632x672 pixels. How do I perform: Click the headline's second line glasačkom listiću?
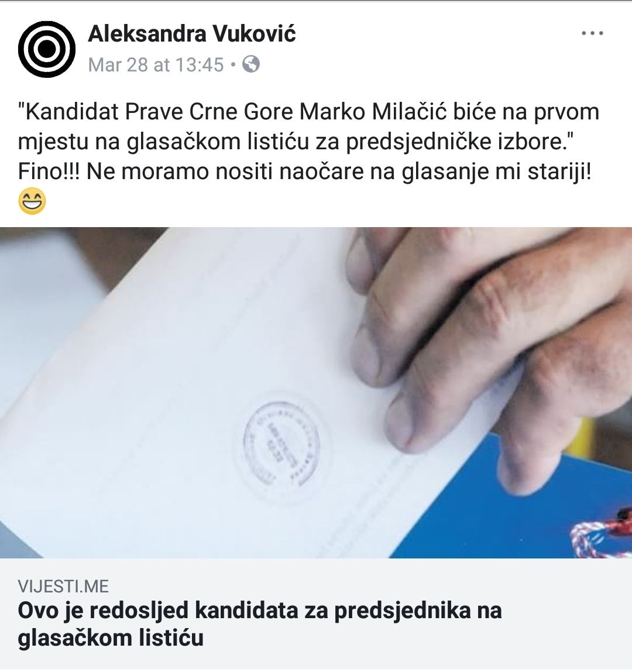pos(111,637)
